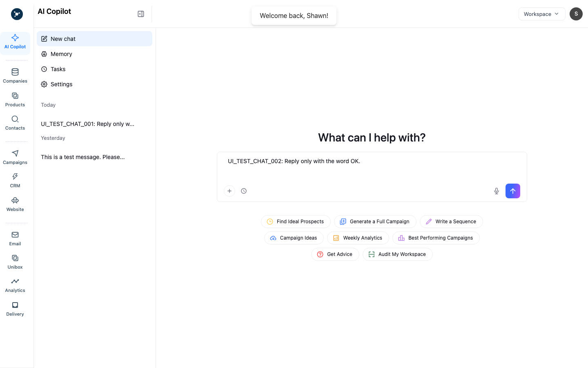Open the Workspace dropdown

[542, 14]
